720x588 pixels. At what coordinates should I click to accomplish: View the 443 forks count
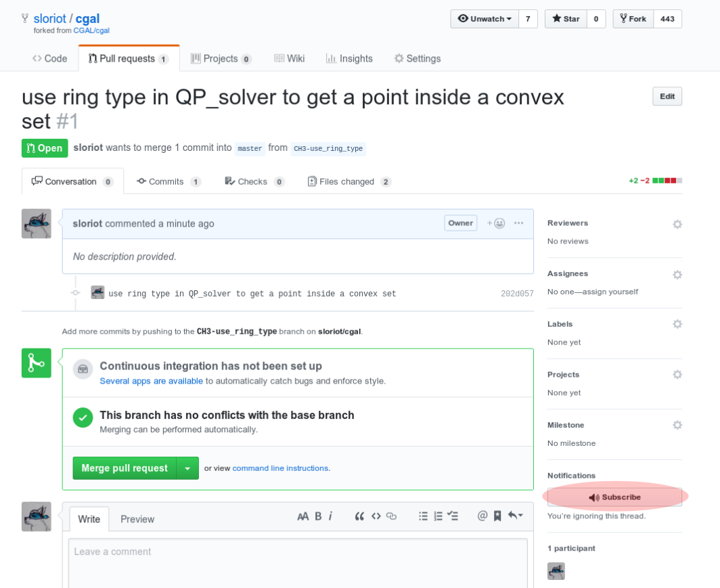coord(667,19)
